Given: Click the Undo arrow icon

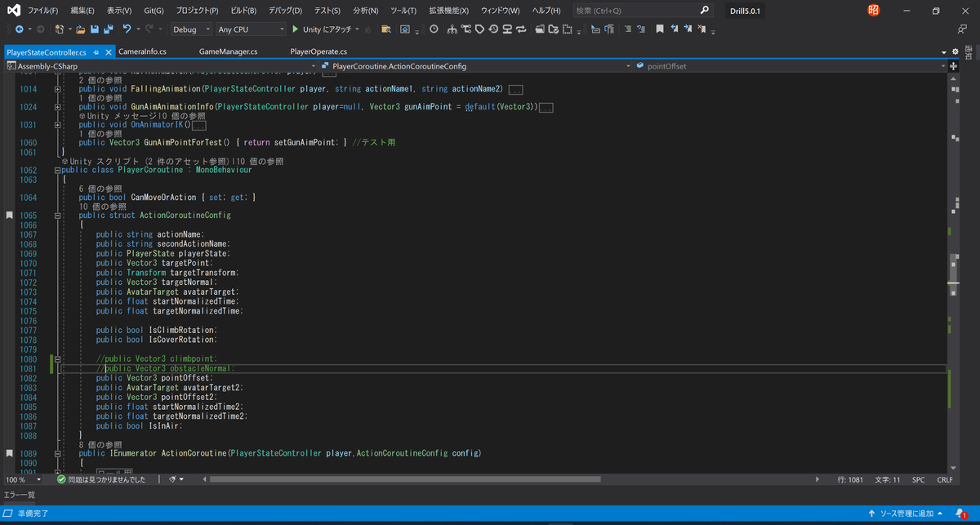Looking at the screenshot, I should click(127, 29).
